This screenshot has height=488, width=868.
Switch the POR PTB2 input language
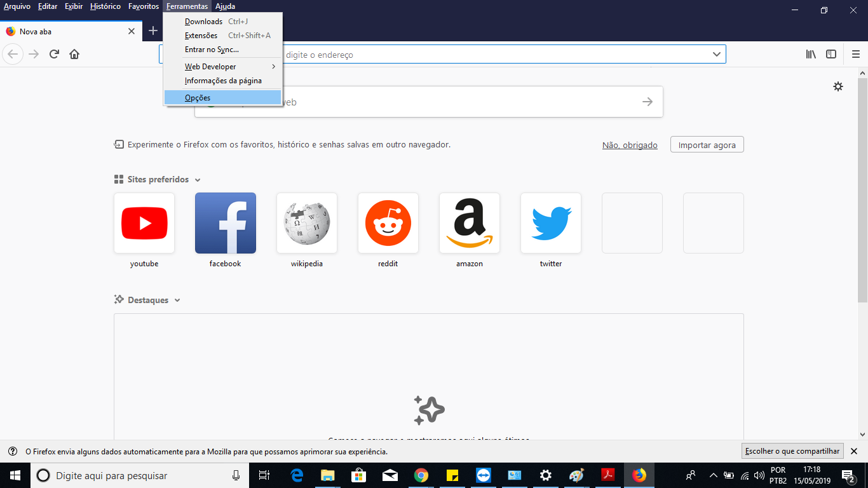[x=778, y=475]
